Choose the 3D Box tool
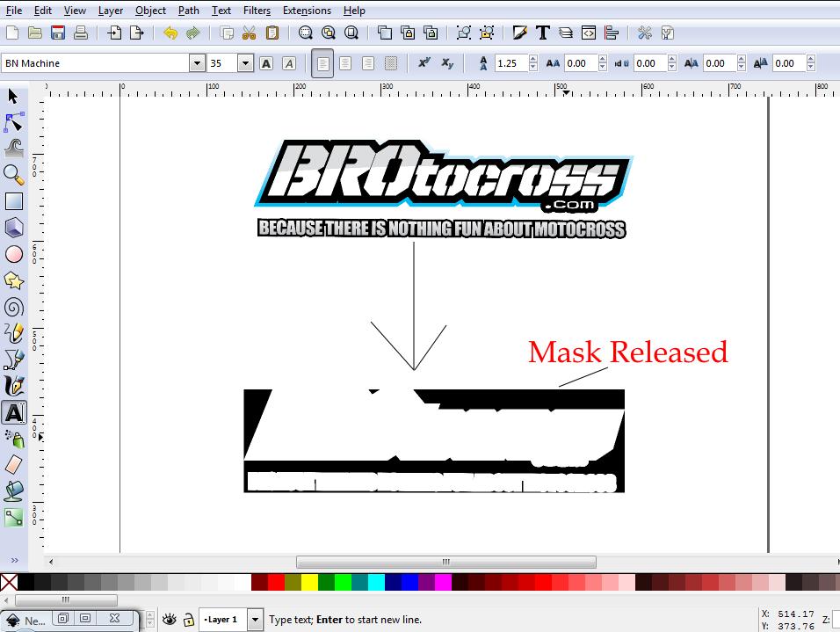 [12, 228]
